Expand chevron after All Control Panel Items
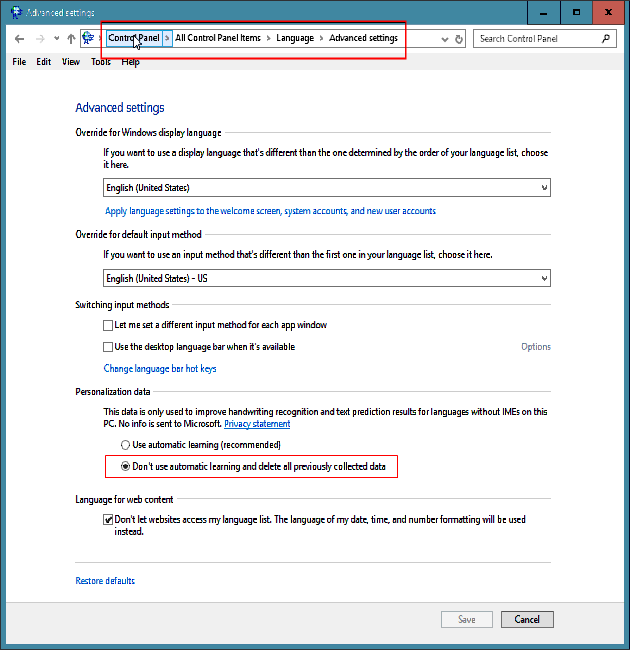This screenshot has height=650, width=630. (x=269, y=39)
